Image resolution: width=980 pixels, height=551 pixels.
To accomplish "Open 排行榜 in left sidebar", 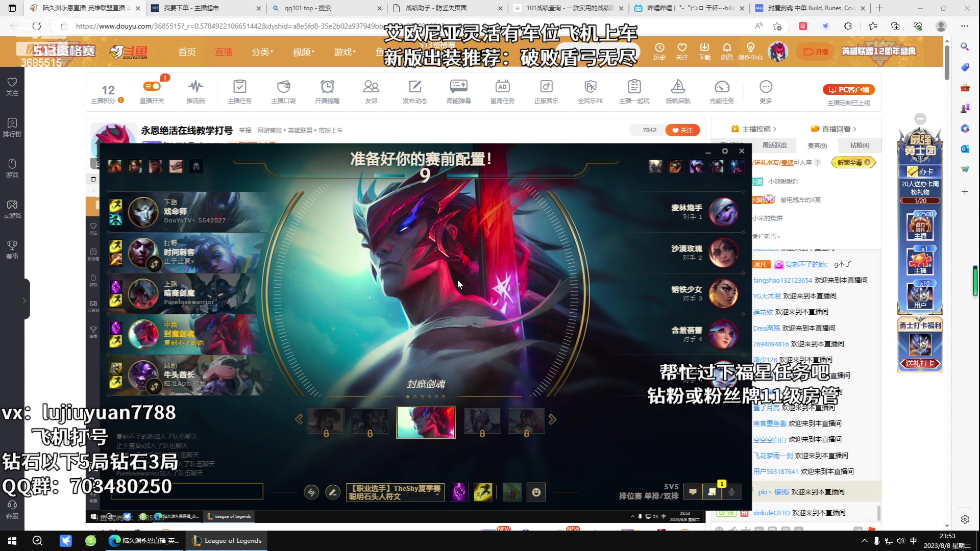I will tap(12, 128).
